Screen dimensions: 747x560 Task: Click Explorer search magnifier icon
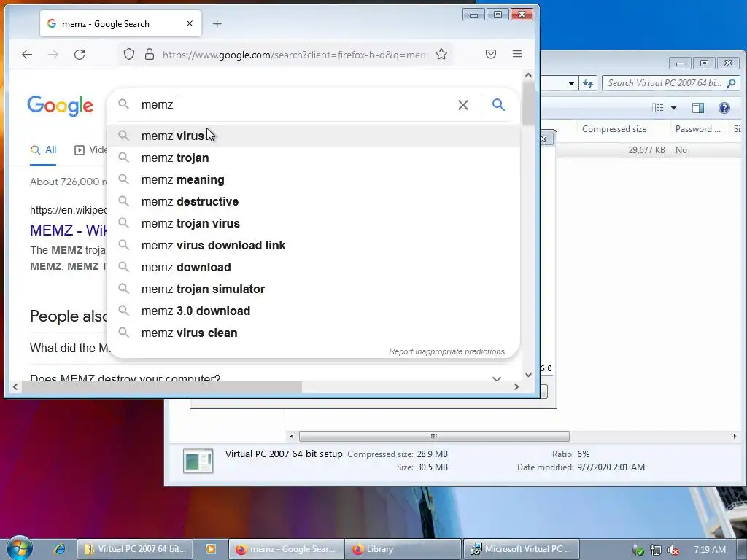pyautogui.click(x=732, y=83)
